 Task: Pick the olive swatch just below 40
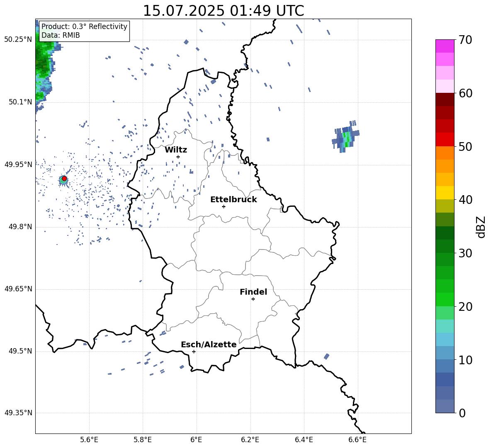point(445,206)
